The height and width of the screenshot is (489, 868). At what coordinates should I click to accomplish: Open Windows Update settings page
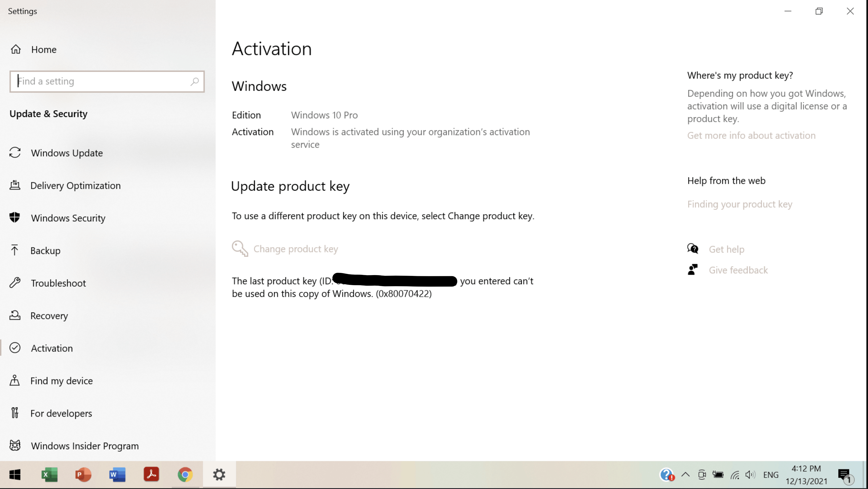[x=67, y=153]
